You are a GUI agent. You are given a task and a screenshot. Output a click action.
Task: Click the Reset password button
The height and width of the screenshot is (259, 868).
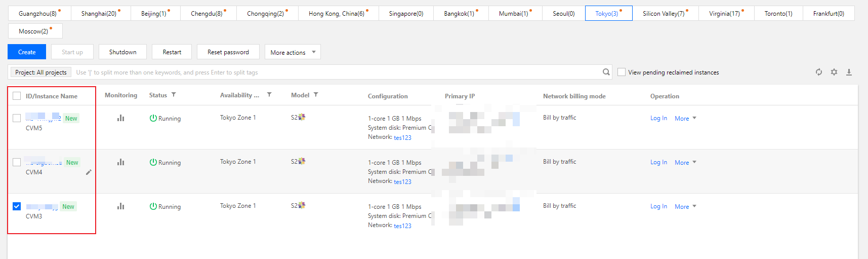pos(228,52)
